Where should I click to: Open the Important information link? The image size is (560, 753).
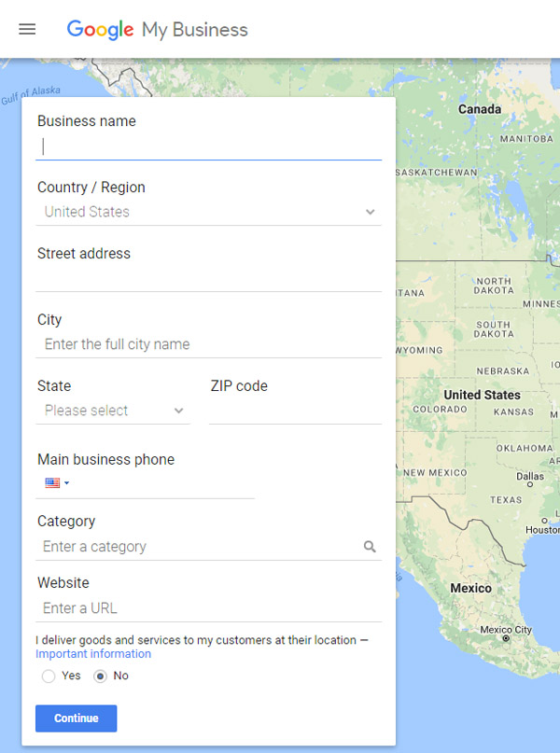pyautogui.click(x=93, y=654)
